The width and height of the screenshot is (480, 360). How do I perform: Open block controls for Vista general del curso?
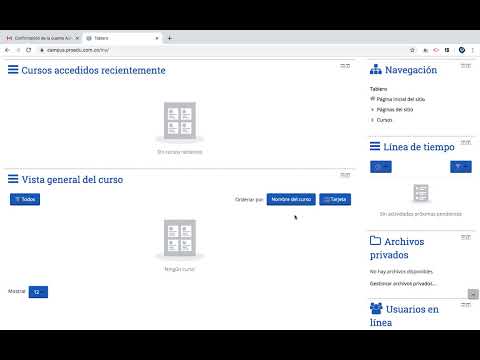click(x=345, y=175)
